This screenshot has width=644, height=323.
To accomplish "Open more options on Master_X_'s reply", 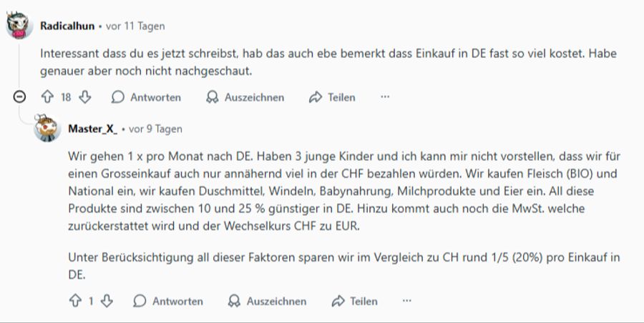I will tap(407, 301).
